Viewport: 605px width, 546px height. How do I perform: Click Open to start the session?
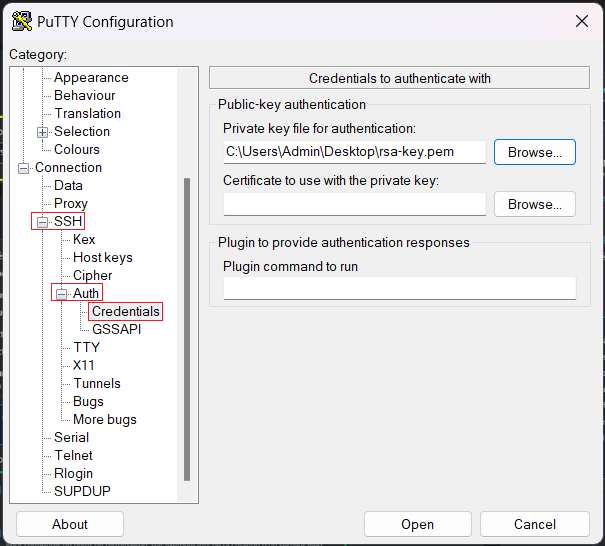pos(417,524)
